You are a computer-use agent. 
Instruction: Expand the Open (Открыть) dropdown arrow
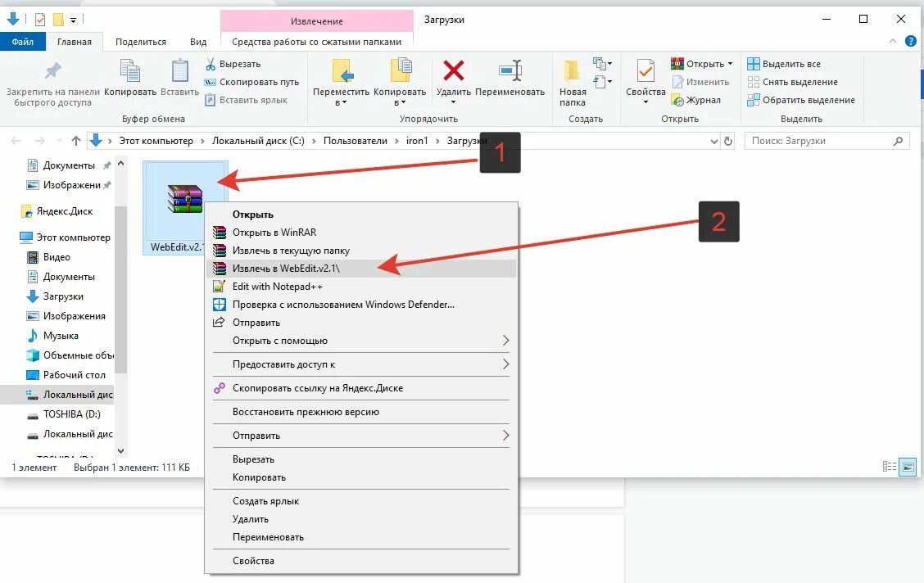coord(730,64)
